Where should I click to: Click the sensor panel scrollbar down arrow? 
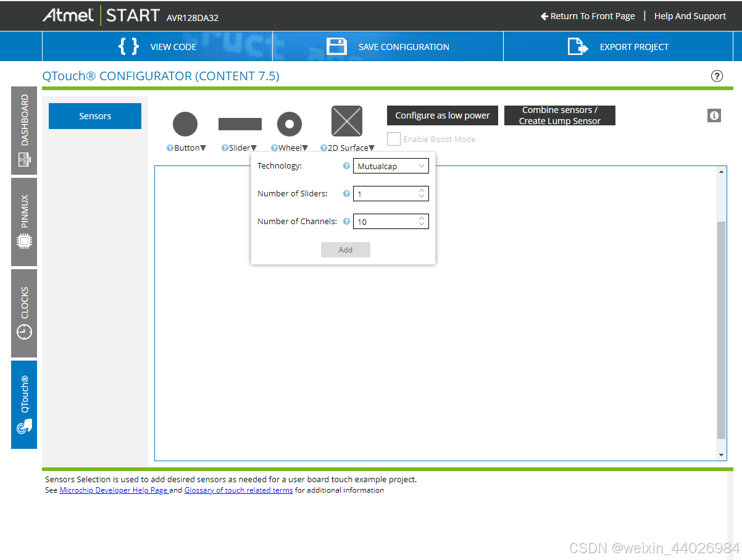[722, 455]
